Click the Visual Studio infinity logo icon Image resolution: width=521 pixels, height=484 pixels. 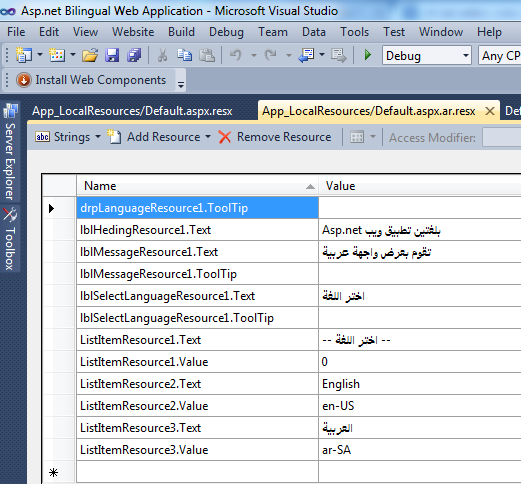click(8, 11)
